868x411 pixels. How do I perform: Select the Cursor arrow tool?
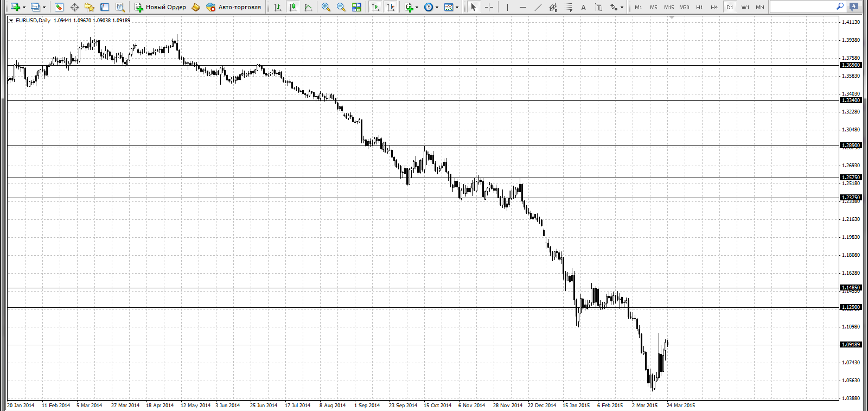coord(474,7)
